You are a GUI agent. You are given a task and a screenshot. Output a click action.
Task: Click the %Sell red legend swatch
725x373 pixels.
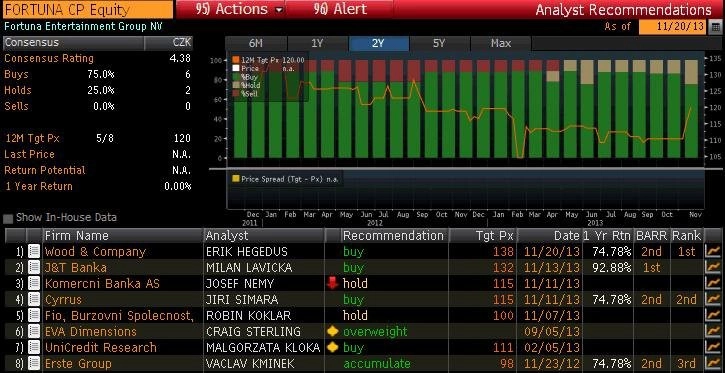pyautogui.click(x=235, y=94)
